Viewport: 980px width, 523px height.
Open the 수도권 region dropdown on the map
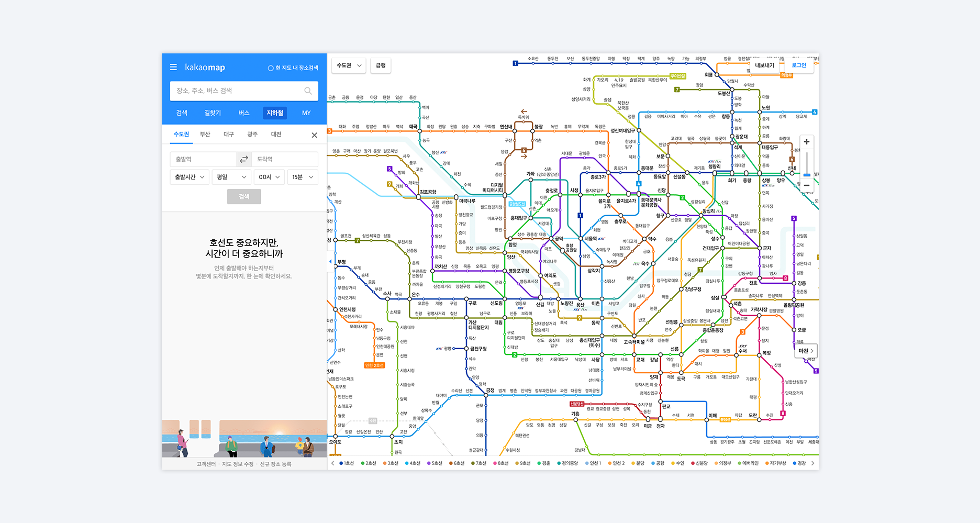pos(349,65)
